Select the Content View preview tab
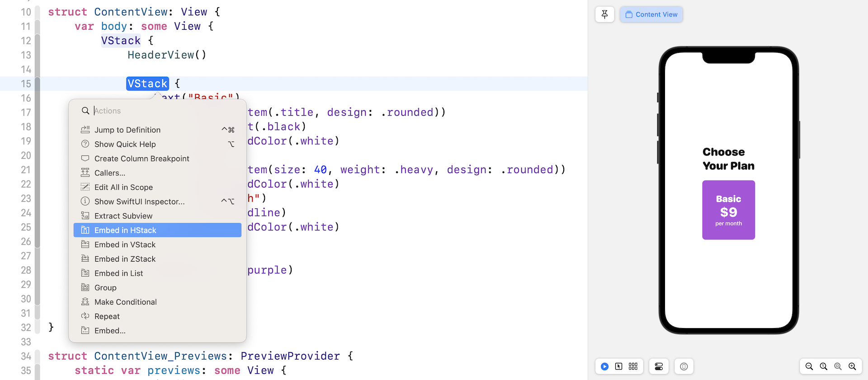 point(651,14)
